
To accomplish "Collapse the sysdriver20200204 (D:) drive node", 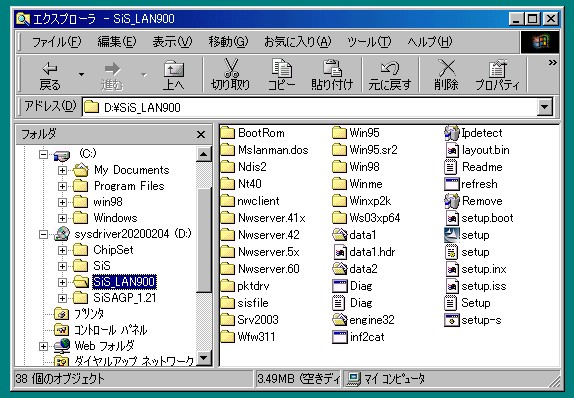I will pos(43,234).
